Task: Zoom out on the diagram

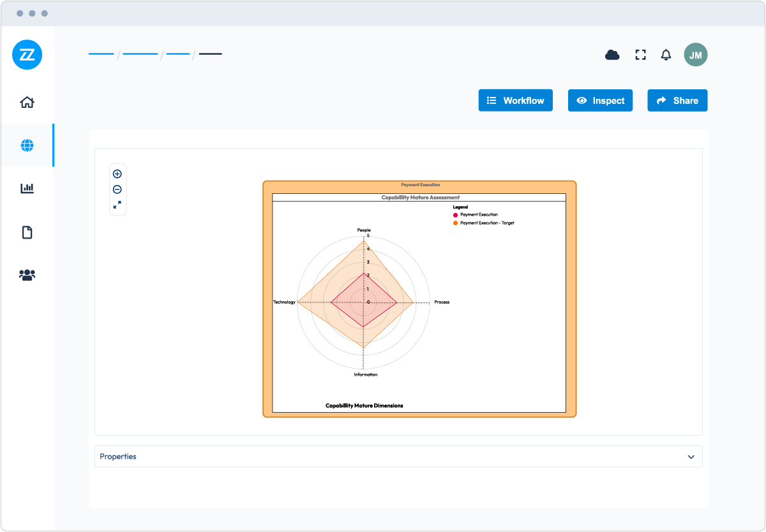Action: (x=117, y=189)
